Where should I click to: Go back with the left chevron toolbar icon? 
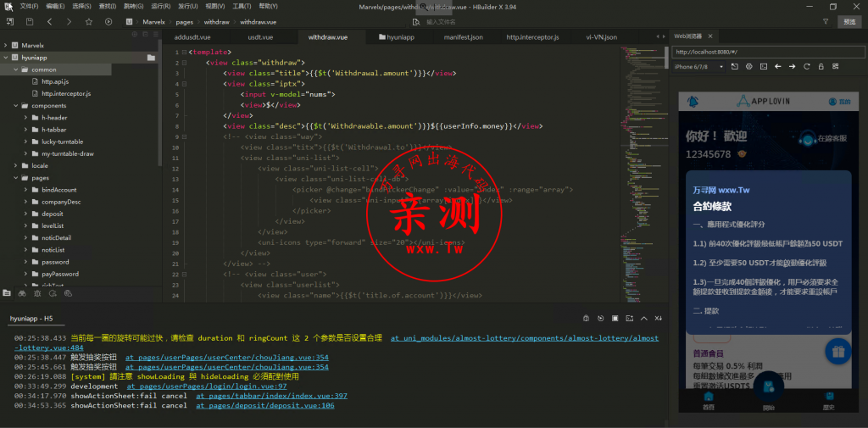pyautogui.click(x=49, y=21)
